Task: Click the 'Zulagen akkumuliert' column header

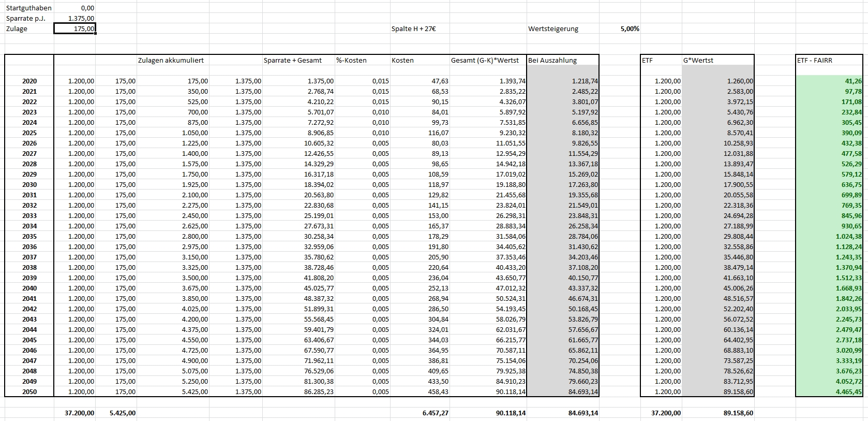Action: [171, 61]
